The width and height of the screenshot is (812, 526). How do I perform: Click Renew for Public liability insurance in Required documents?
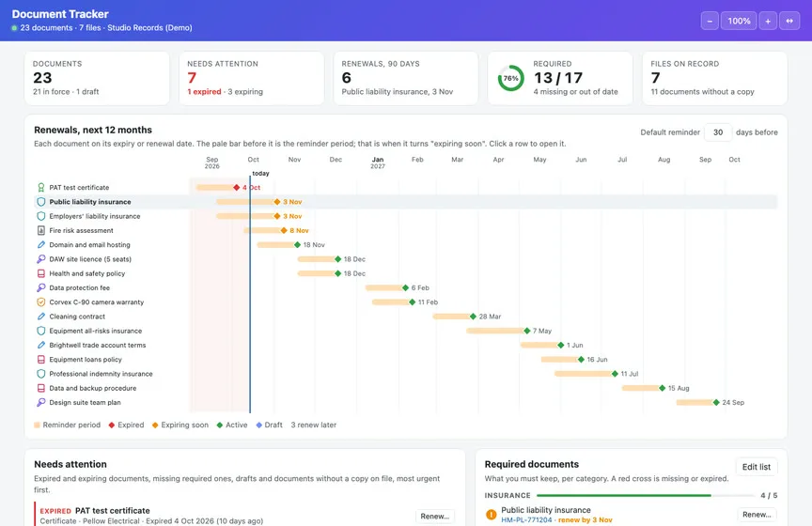point(757,515)
